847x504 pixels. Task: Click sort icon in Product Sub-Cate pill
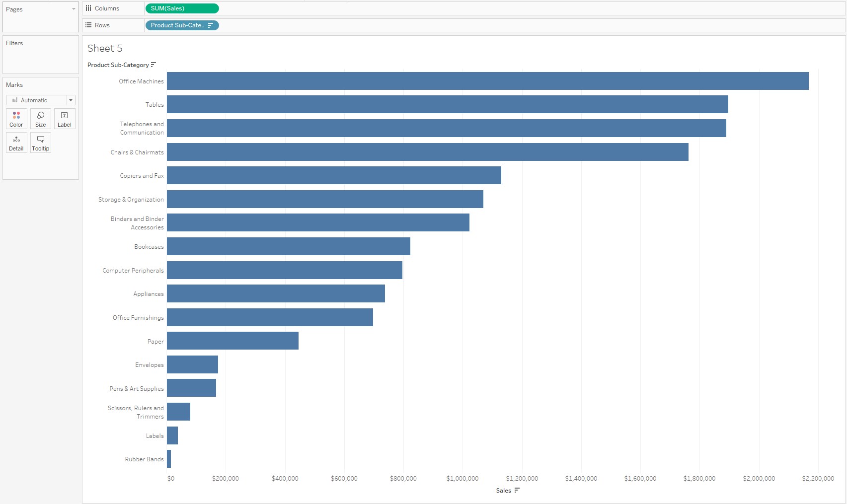(211, 25)
